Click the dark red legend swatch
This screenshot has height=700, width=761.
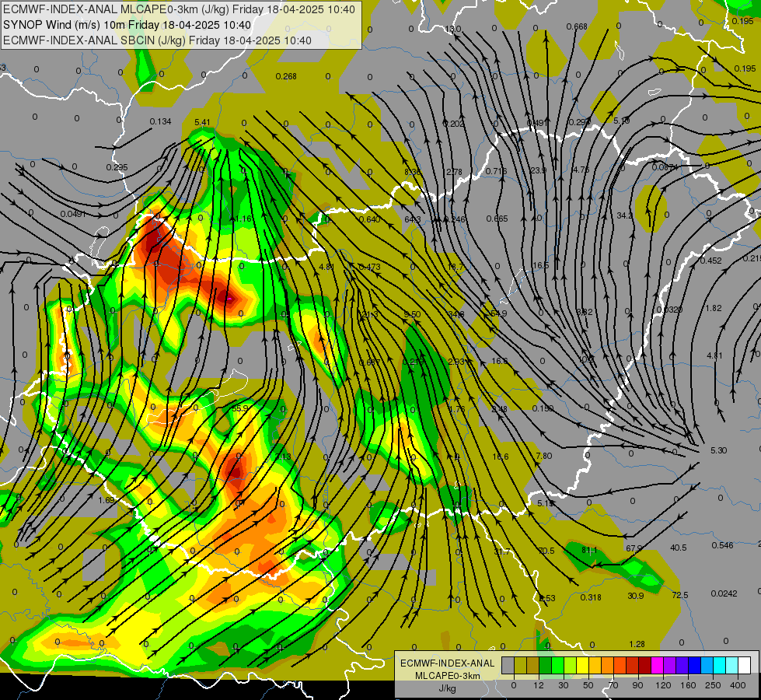pyautogui.click(x=644, y=666)
